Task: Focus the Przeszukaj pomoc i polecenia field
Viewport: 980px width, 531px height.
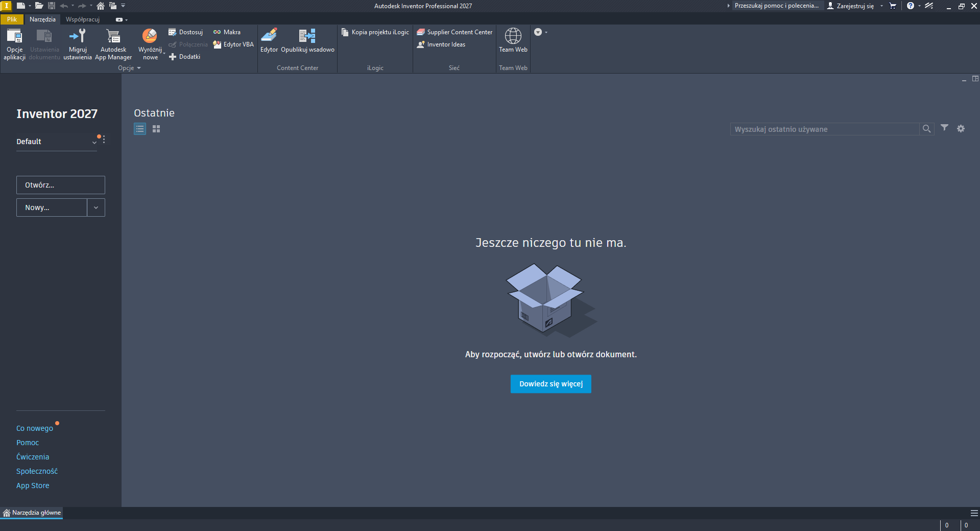Action: coord(777,6)
